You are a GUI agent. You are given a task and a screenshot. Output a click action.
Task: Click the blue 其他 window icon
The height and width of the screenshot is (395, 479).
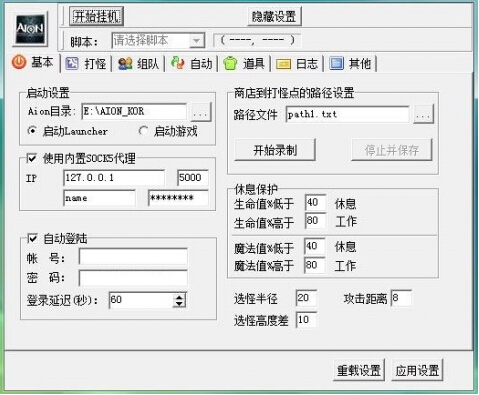pyautogui.click(x=336, y=63)
